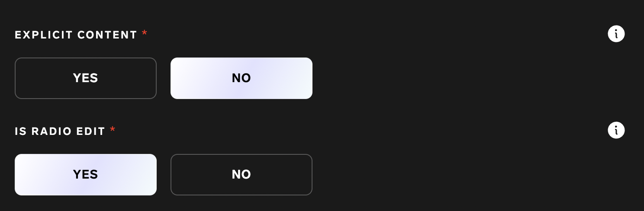Viewport: 644px width, 211px height.
Task: Mark the track as not a radio edit
Action: [241, 175]
